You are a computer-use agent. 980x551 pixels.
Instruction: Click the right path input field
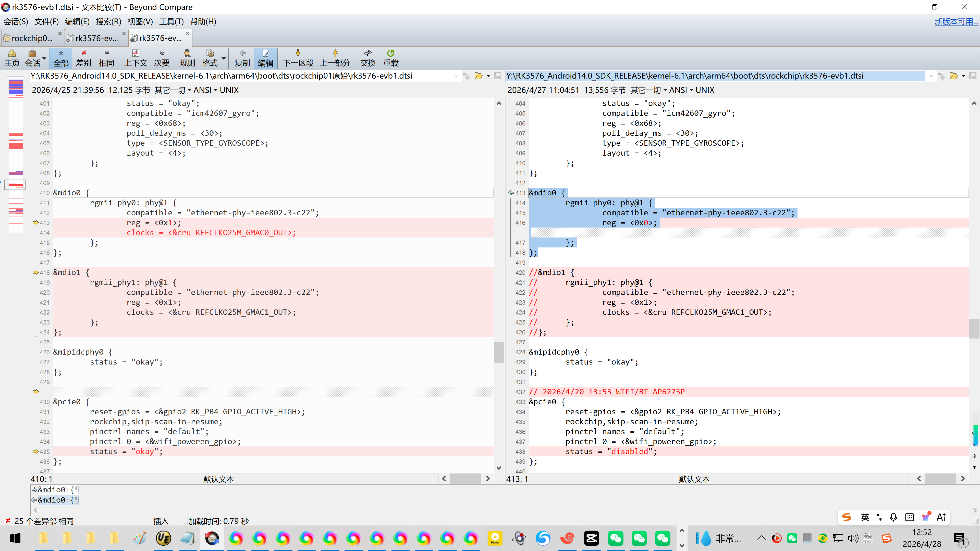coord(715,76)
